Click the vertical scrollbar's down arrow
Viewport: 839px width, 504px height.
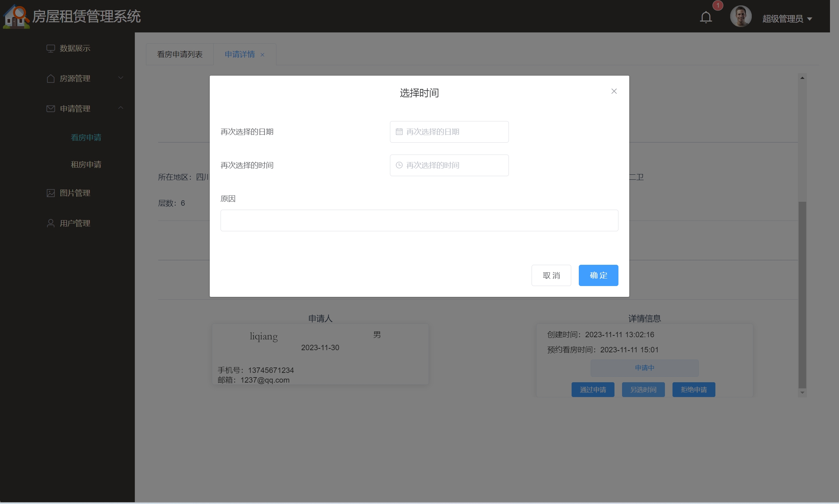tap(802, 393)
